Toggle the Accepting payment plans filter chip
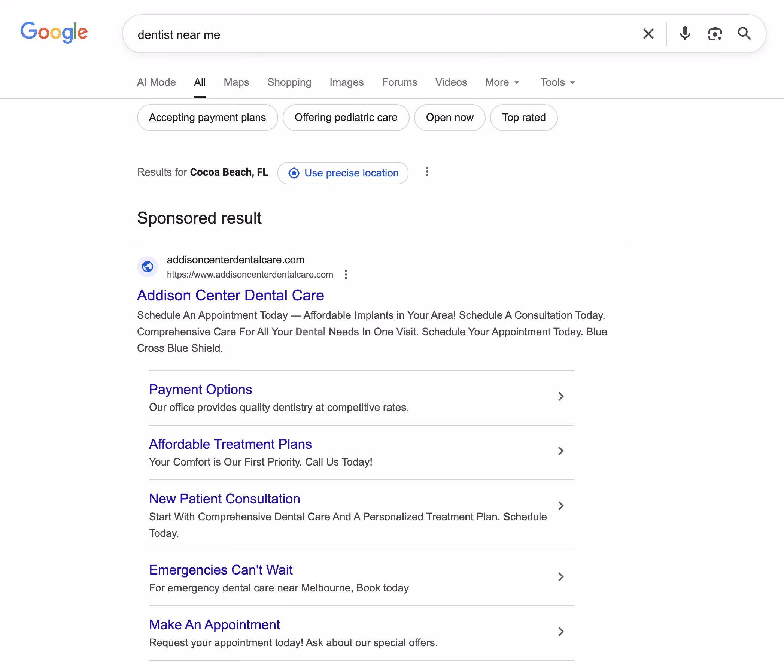The width and height of the screenshot is (784, 672). pos(207,118)
